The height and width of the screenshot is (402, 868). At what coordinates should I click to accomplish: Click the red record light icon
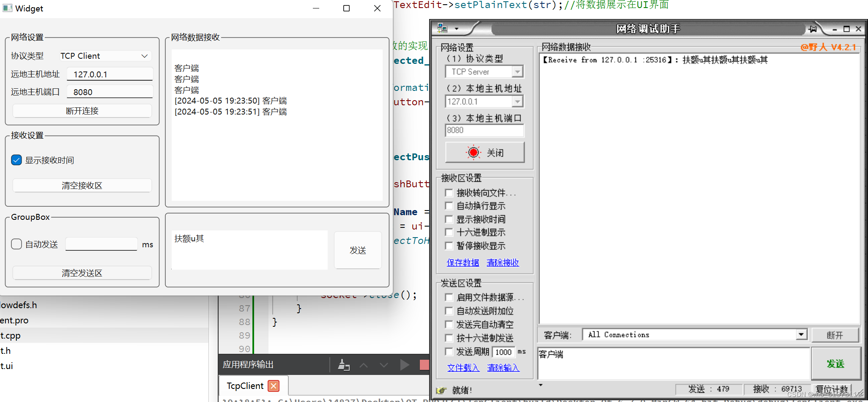pyautogui.click(x=474, y=152)
